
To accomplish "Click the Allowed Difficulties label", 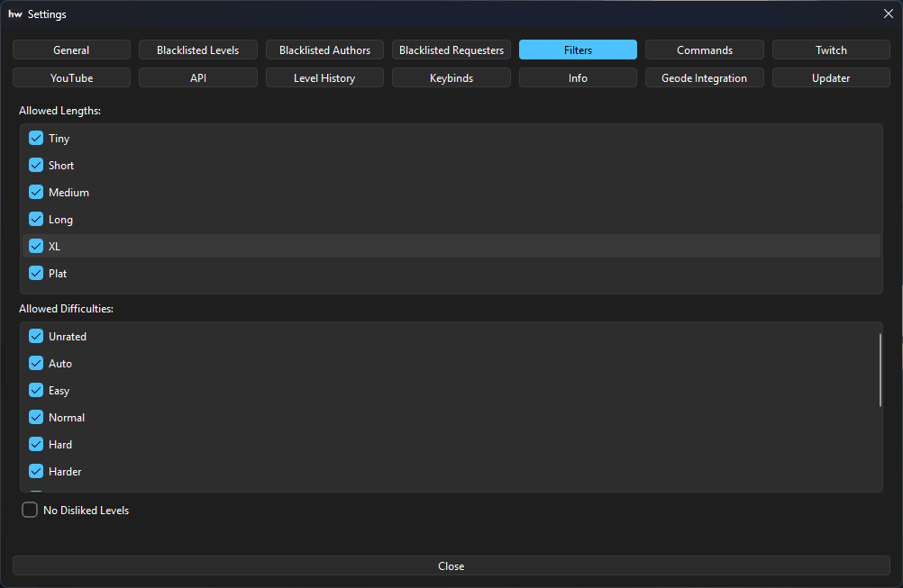I will click(x=66, y=308).
